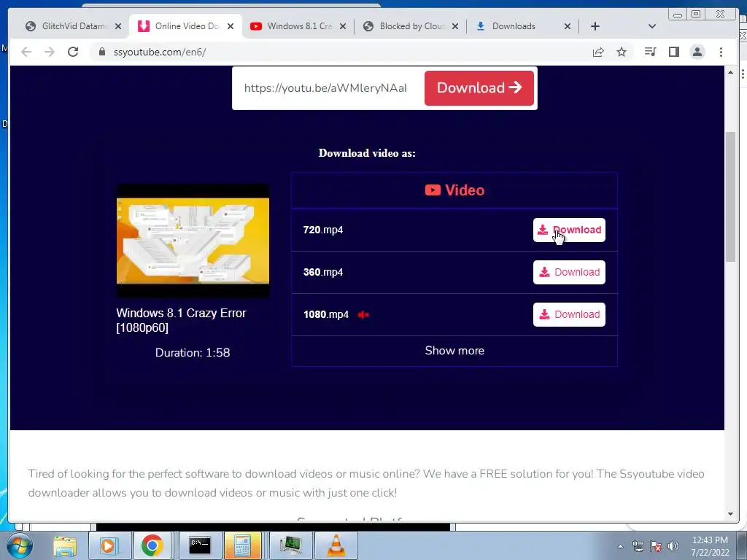Open the Chrome profile avatar
The height and width of the screenshot is (560, 747).
[x=697, y=52]
